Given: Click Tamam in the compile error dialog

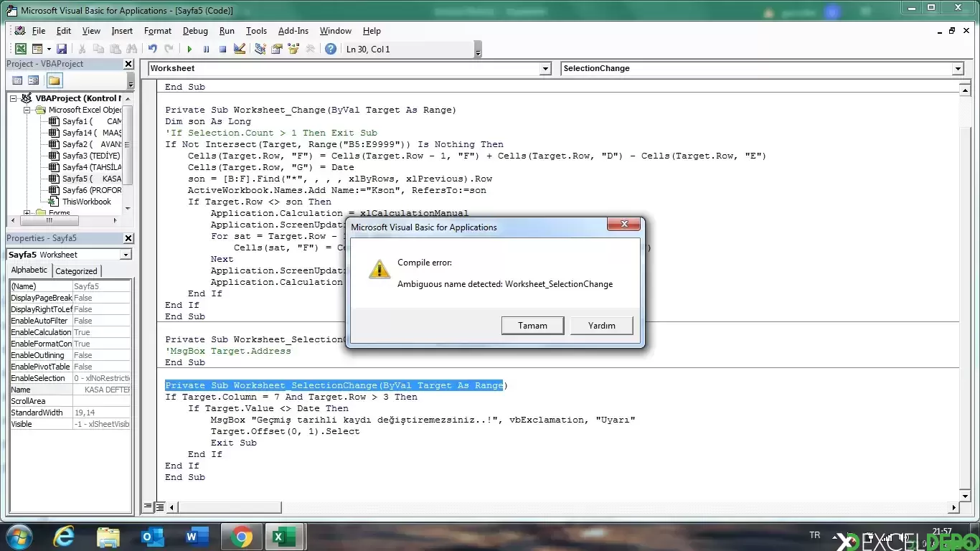Looking at the screenshot, I should pyautogui.click(x=533, y=326).
